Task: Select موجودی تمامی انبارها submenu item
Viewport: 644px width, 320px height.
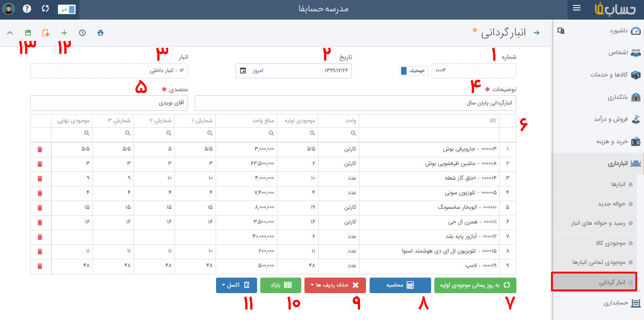Action: pos(598,263)
